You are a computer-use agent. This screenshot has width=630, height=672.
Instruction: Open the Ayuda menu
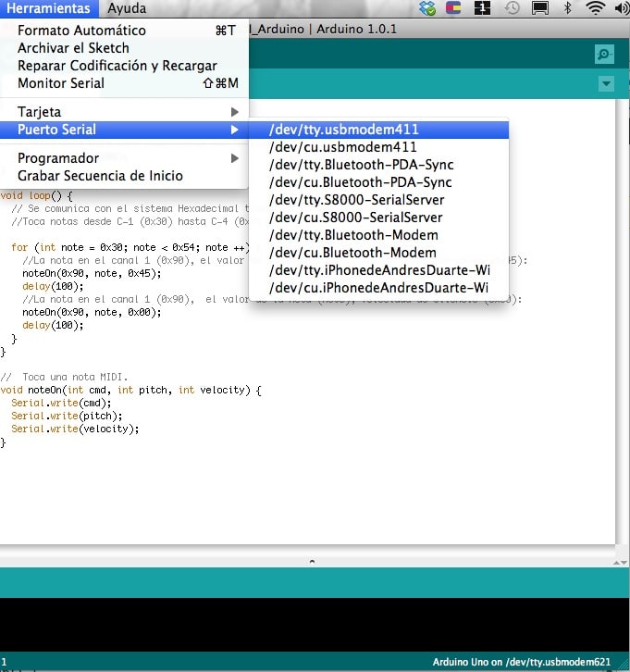(127, 8)
